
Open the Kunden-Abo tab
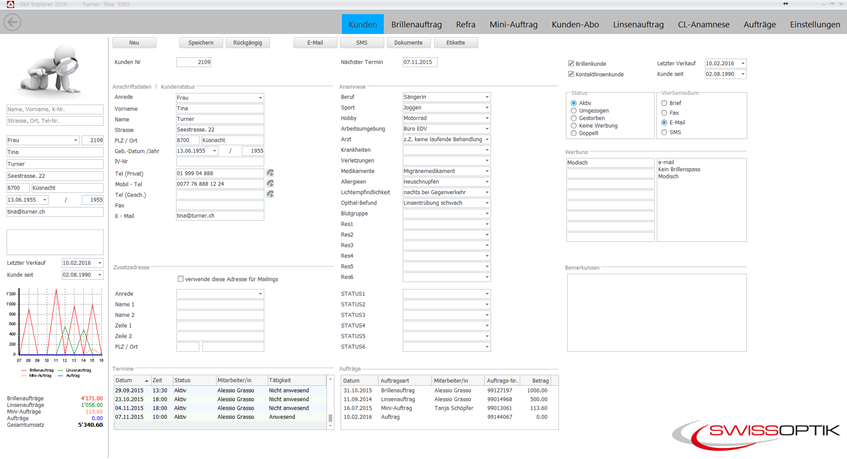(575, 24)
